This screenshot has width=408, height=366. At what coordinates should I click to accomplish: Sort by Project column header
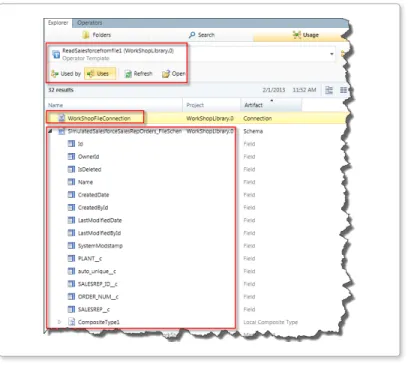(211, 105)
